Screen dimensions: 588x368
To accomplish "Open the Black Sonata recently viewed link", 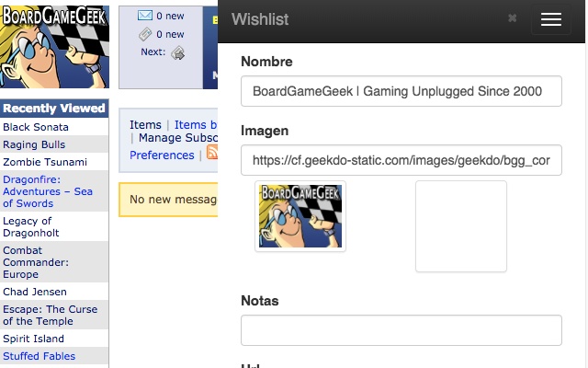I will click(36, 127).
